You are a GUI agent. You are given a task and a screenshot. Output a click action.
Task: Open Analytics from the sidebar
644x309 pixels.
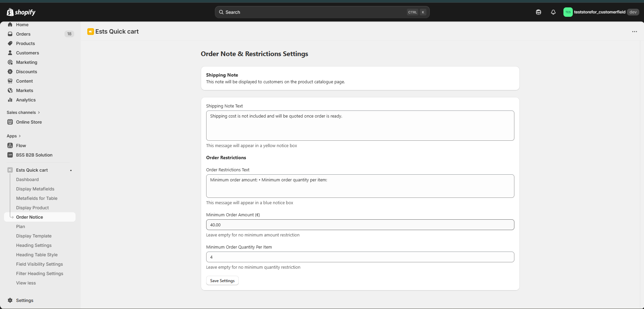coord(26,100)
